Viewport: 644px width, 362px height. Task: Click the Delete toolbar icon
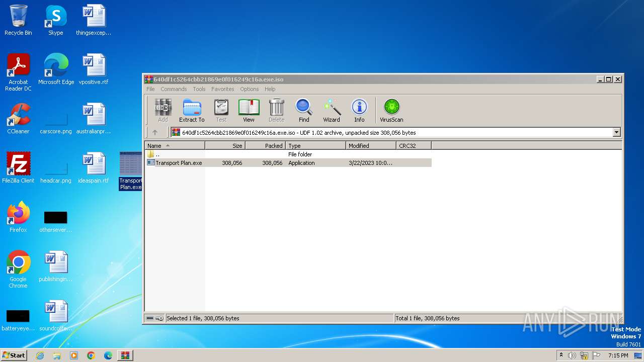click(x=276, y=110)
